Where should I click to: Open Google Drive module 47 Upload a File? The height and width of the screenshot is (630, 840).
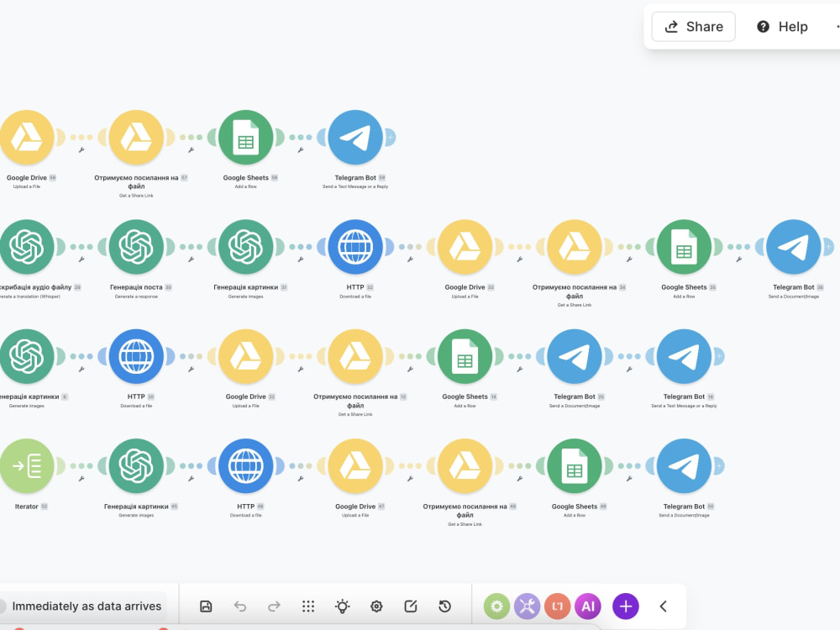355,466
